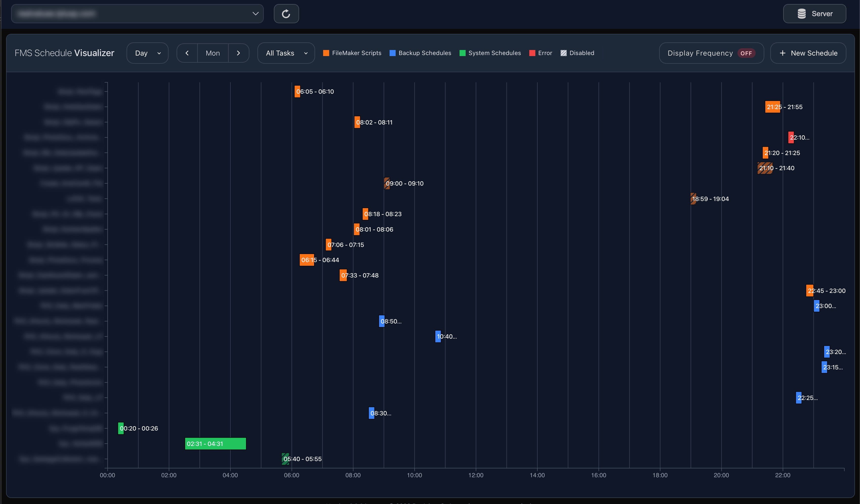Select the red 22:10 error bar

[x=791, y=137]
